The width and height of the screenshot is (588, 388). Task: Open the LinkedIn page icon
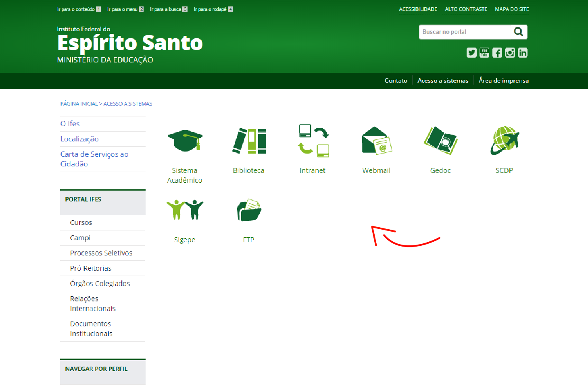[x=523, y=52]
